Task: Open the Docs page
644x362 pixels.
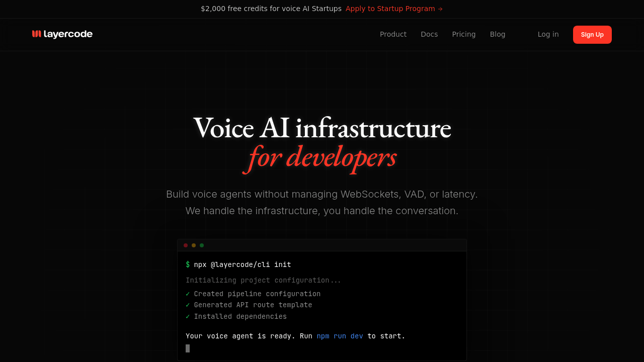Action: 429,34
